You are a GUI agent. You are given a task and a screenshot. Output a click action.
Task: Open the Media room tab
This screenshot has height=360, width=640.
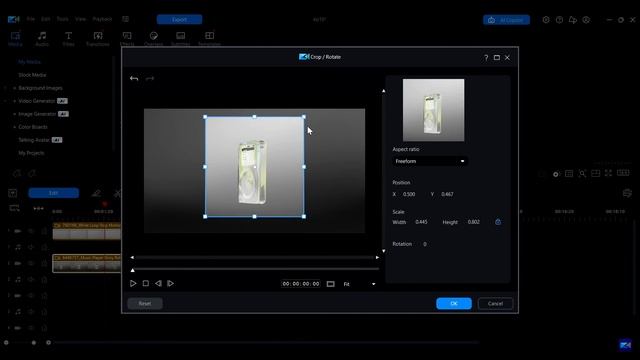[x=15, y=39]
